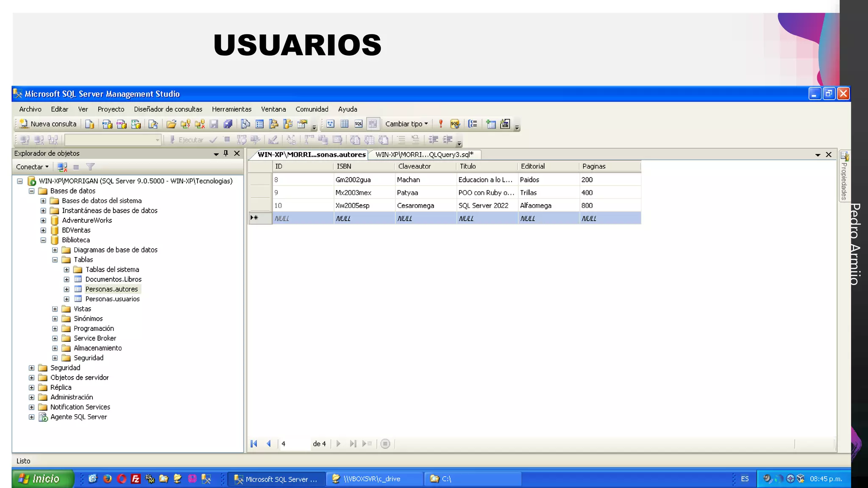Expand the Personas.usuarios table node
The width and height of the screenshot is (868, 488).
tap(67, 299)
